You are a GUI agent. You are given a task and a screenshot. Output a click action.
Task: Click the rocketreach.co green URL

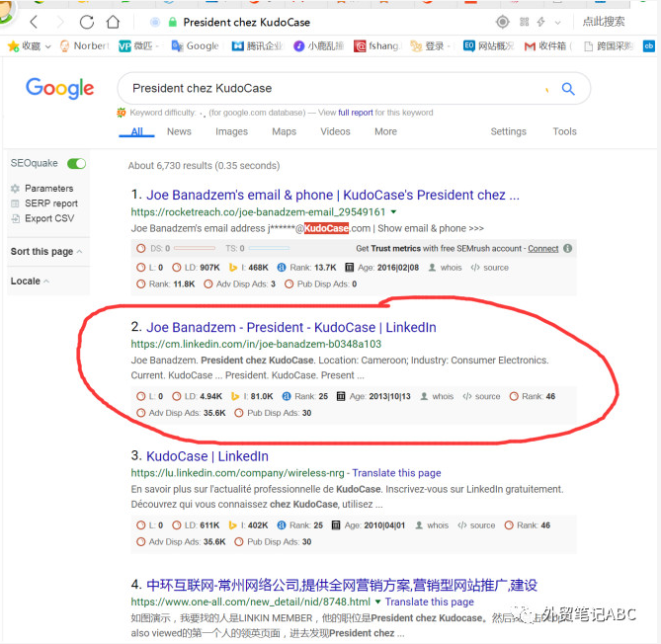258,212
